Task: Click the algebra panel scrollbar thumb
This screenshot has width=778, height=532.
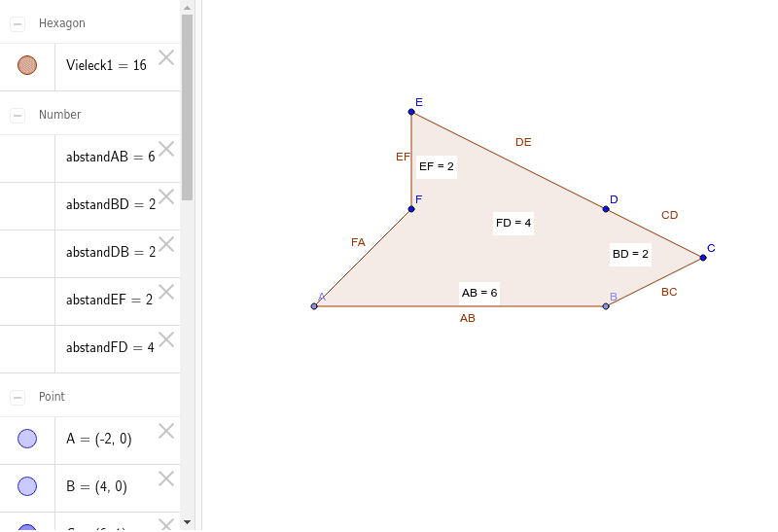Action: point(187,107)
